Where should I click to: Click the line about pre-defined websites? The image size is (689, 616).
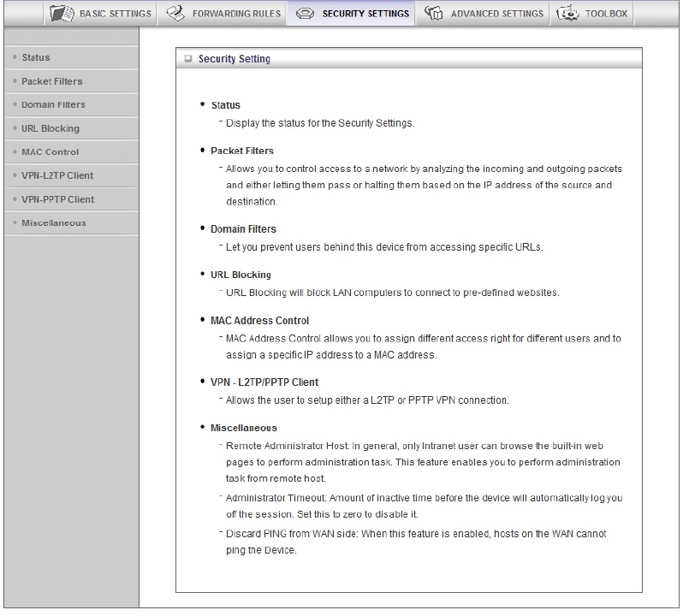point(393,293)
